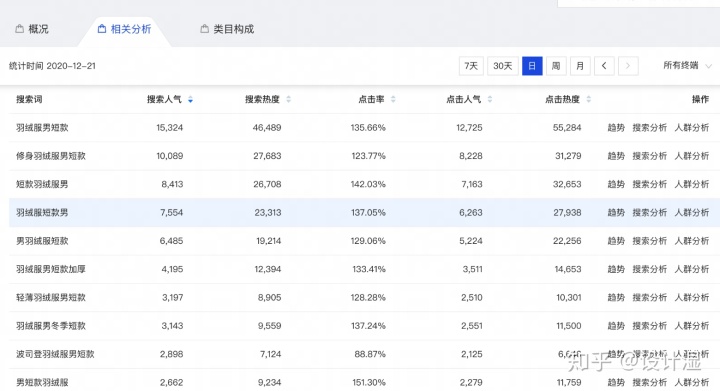Open 搜索分析 for 羽绒服男短款

point(650,128)
